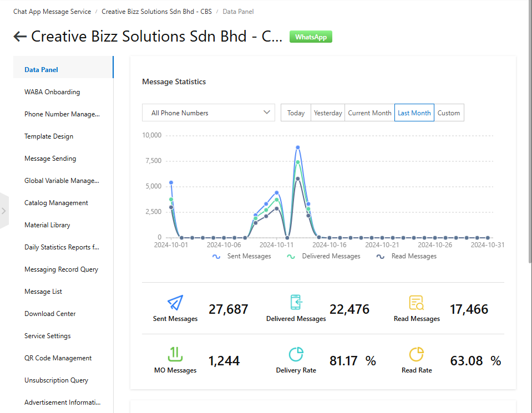
Task: Click the Sent Messages paper plane icon
Action: point(175,303)
